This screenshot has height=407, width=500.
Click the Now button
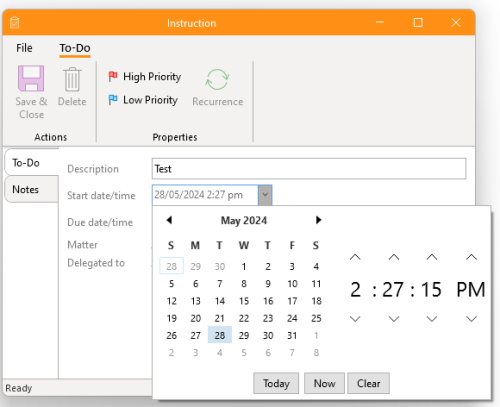324,383
